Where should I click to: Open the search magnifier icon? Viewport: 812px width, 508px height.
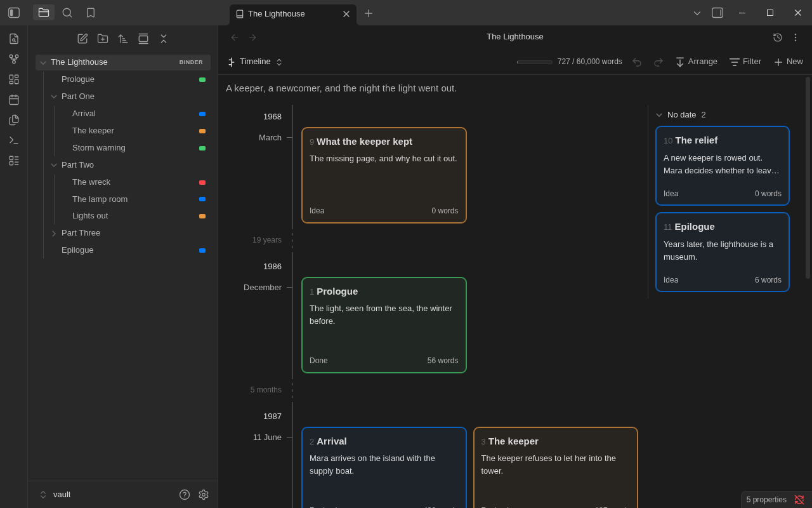click(67, 13)
